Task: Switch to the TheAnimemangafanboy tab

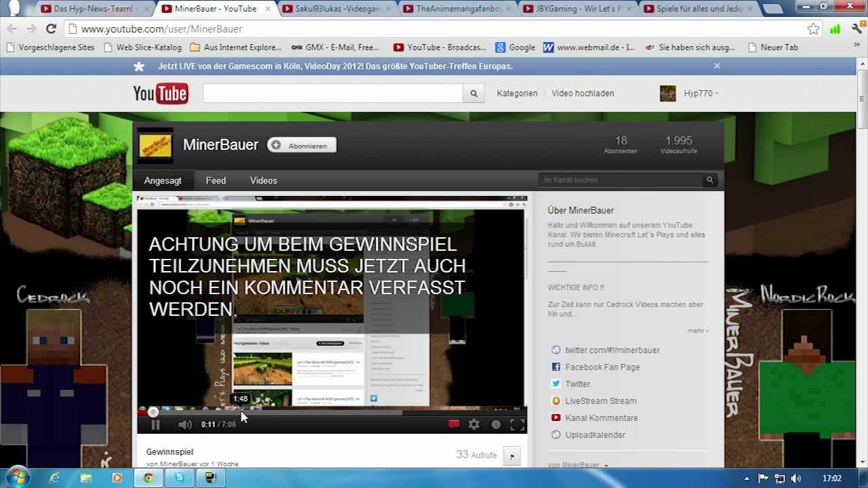Action: click(457, 9)
